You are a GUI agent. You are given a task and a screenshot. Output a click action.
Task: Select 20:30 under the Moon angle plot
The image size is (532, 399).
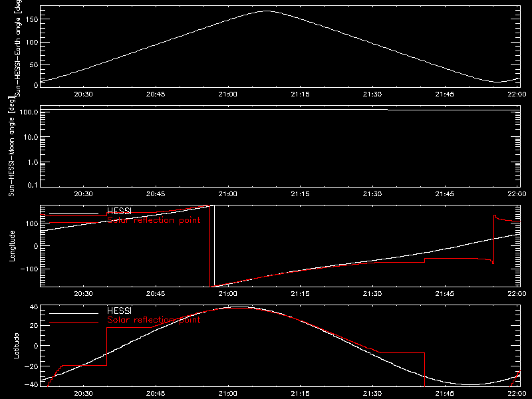(x=84, y=194)
